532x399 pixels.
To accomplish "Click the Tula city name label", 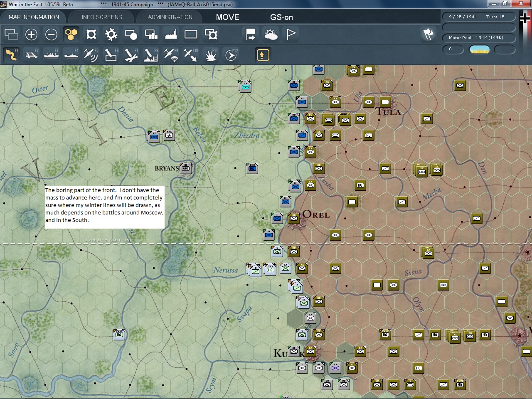I will 389,111.
